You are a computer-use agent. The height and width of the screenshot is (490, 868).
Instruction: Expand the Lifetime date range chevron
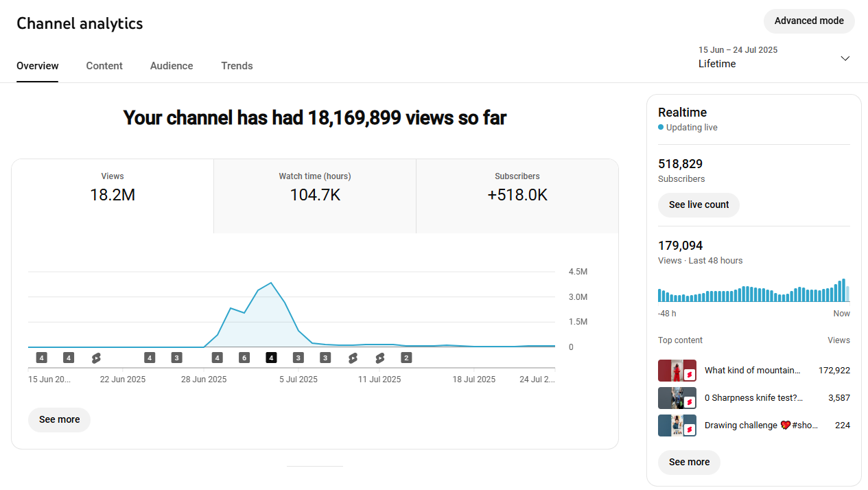pyautogui.click(x=845, y=58)
